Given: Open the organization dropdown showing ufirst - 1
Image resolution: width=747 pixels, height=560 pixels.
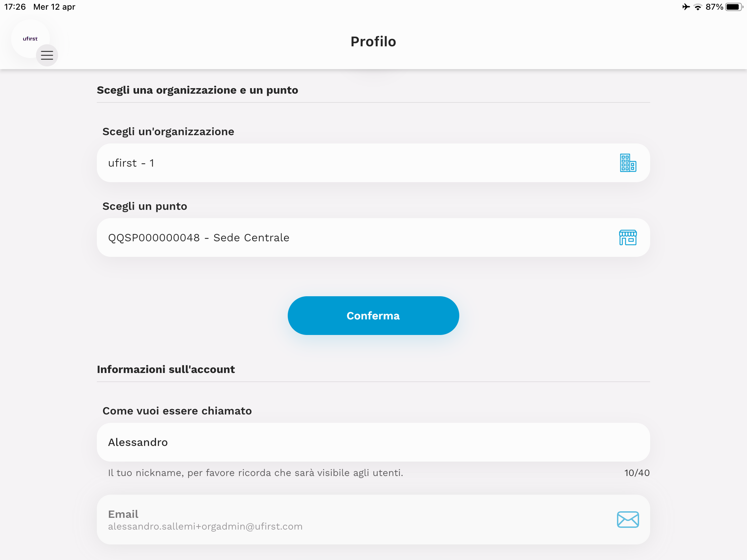Looking at the screenshot, I should click(373, 163).
